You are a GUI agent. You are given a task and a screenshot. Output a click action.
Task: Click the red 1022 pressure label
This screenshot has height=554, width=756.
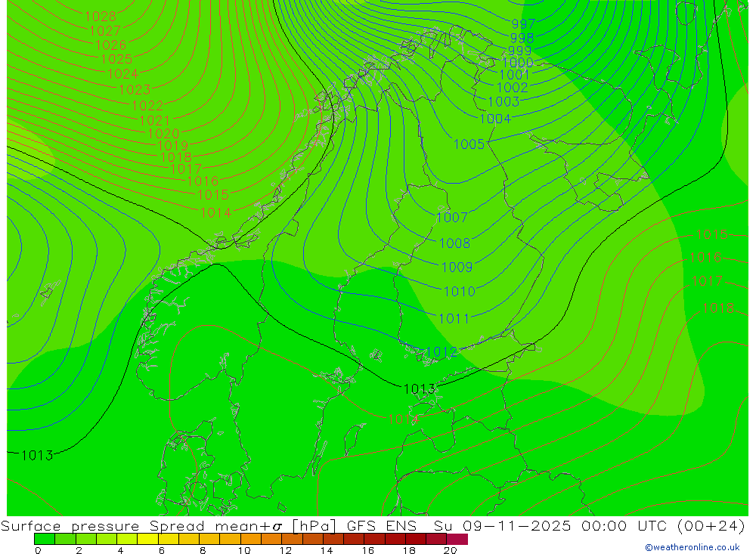click(x=147, y=106)
